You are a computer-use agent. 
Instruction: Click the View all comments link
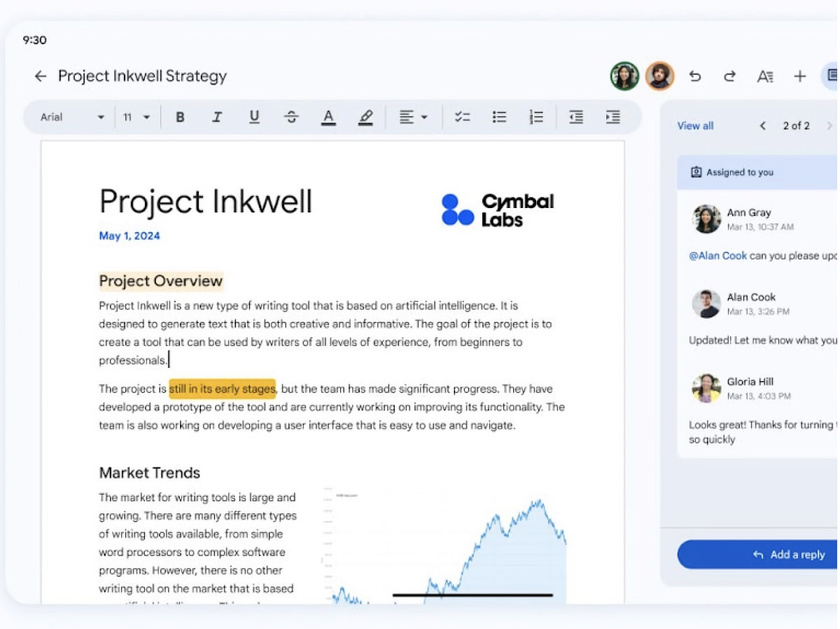tap(694, 125)
